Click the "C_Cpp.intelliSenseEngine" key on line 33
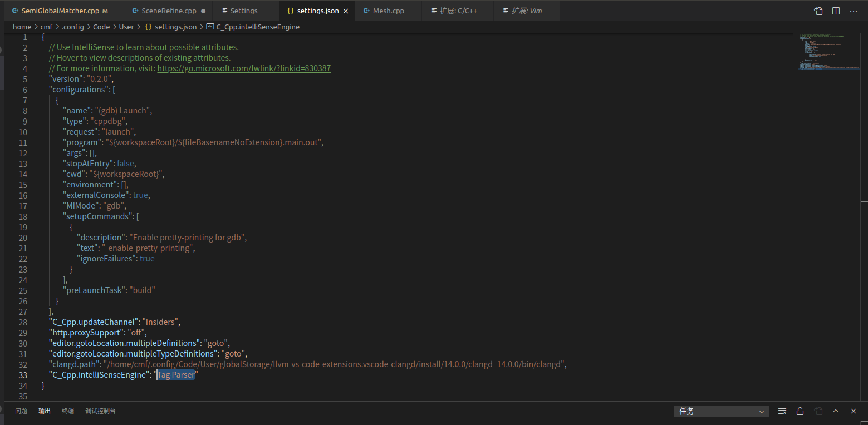Image resolution: width=868 pixels, height=425 pixels. point(100,375)
